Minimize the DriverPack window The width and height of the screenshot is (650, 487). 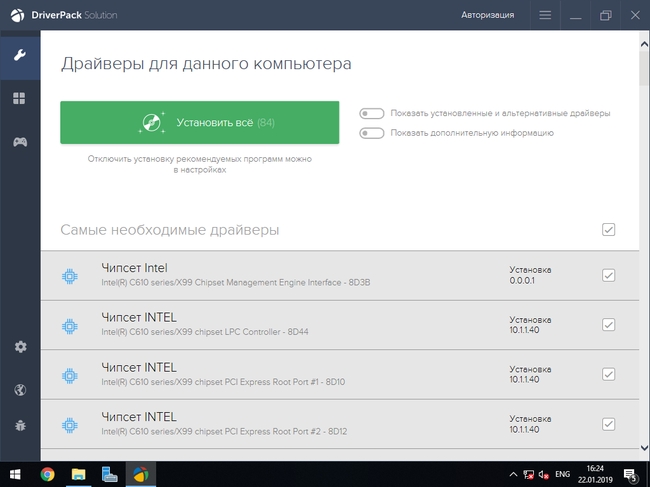pos(575,16)
